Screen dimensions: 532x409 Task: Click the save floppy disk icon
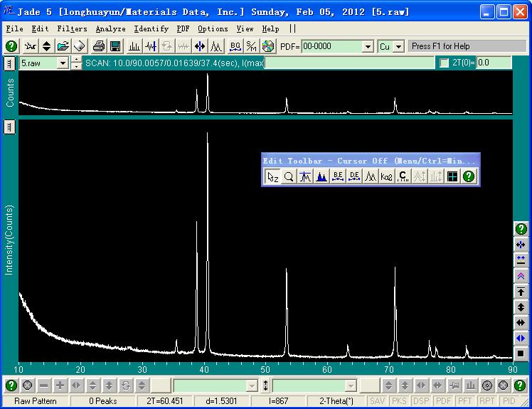[x=115, y=46]
